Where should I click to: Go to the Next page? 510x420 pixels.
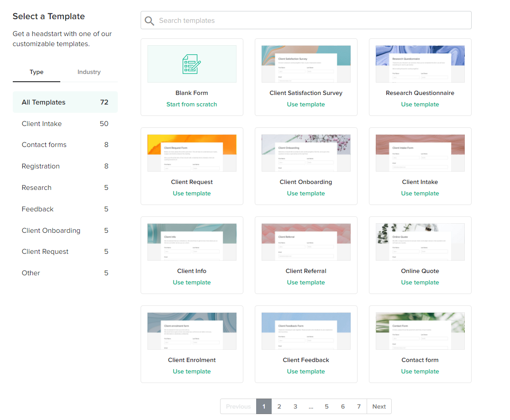point(379,407)
